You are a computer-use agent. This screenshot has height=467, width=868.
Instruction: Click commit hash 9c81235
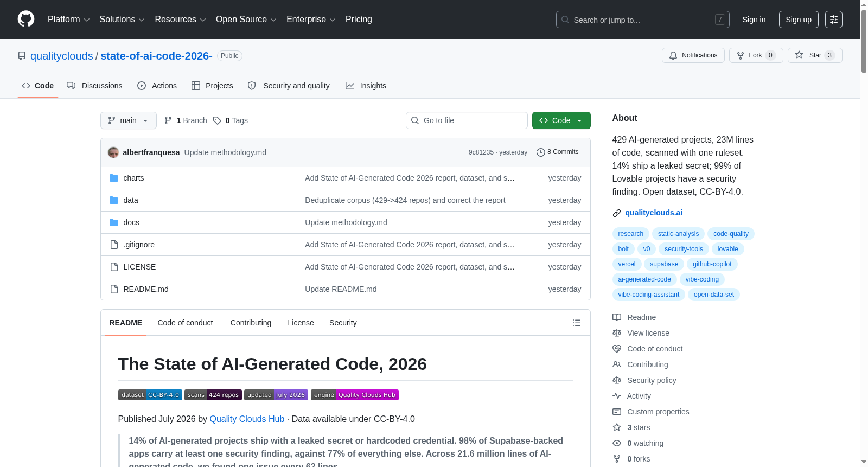click(481, 152)
